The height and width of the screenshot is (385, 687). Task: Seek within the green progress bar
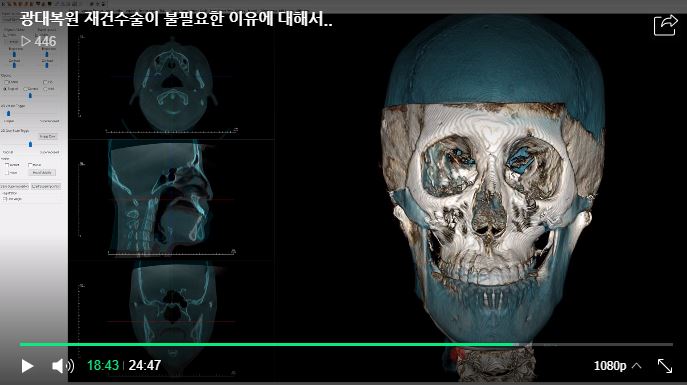266,345
